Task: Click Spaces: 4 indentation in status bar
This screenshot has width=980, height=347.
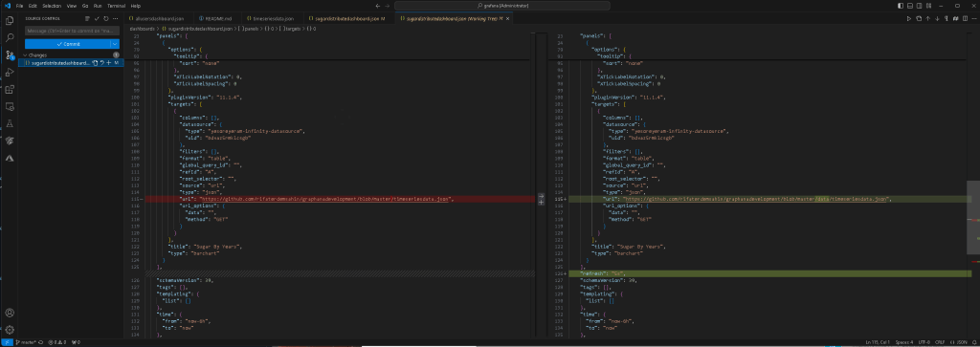Action: 903,342
